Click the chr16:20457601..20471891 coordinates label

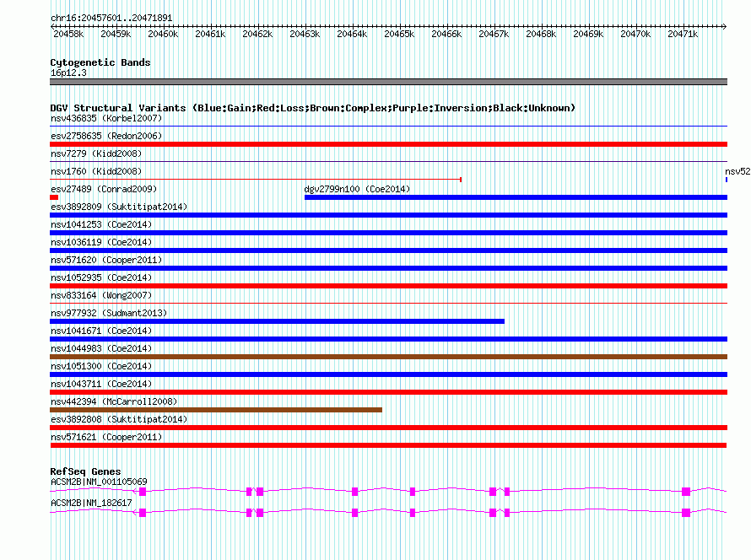[x=111, y=18]
